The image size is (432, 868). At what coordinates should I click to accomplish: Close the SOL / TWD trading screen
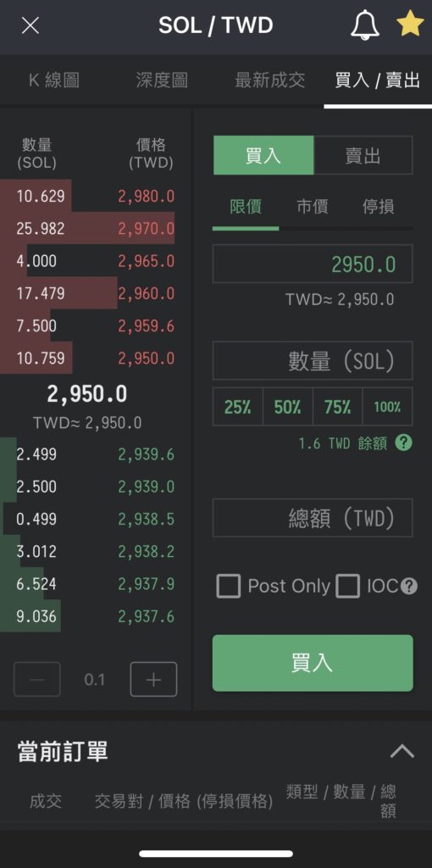30,25
